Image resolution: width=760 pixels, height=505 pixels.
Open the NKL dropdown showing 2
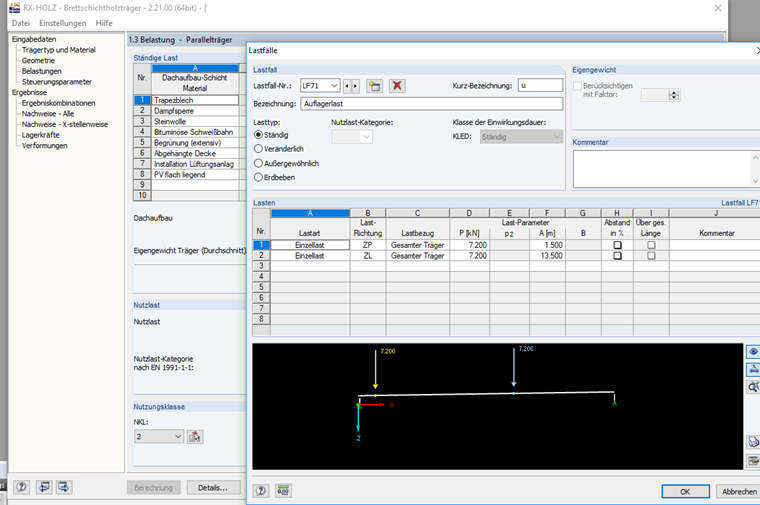tap(159, 437)
